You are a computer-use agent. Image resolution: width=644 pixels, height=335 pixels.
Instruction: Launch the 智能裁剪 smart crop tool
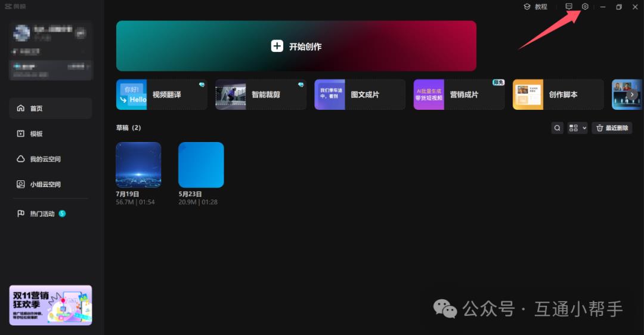(261, 94)
